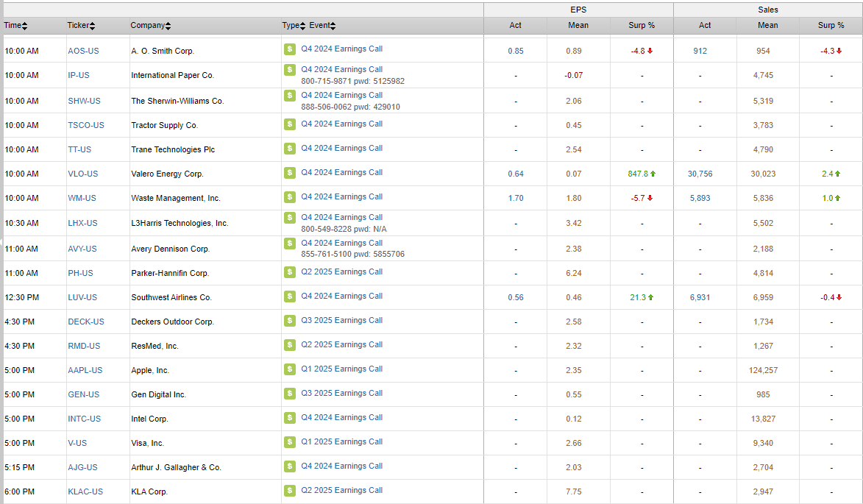Image resolution: width=863 pixels, height=504 pixels.
Task: Open the AJG-US ticker link
Action: point(82,467)
